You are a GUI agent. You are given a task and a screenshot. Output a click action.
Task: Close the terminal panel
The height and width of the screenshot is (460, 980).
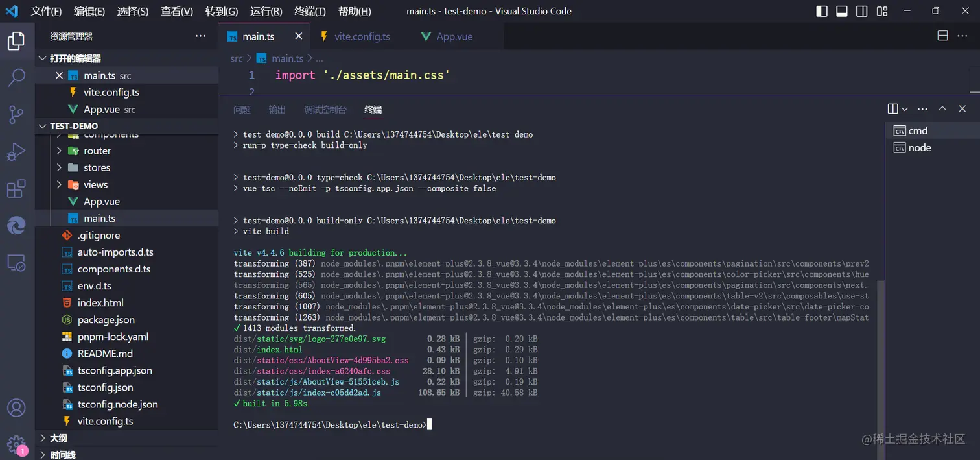point(962,109)
